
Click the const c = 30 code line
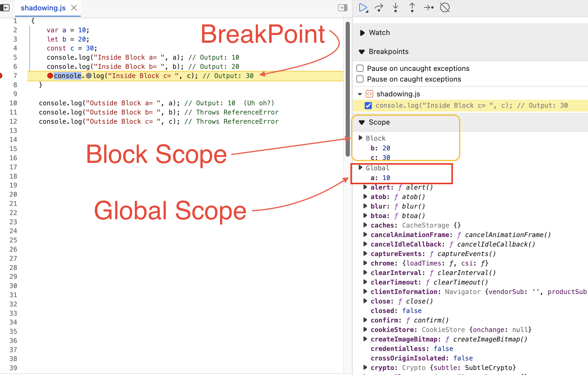click(72, 48)
